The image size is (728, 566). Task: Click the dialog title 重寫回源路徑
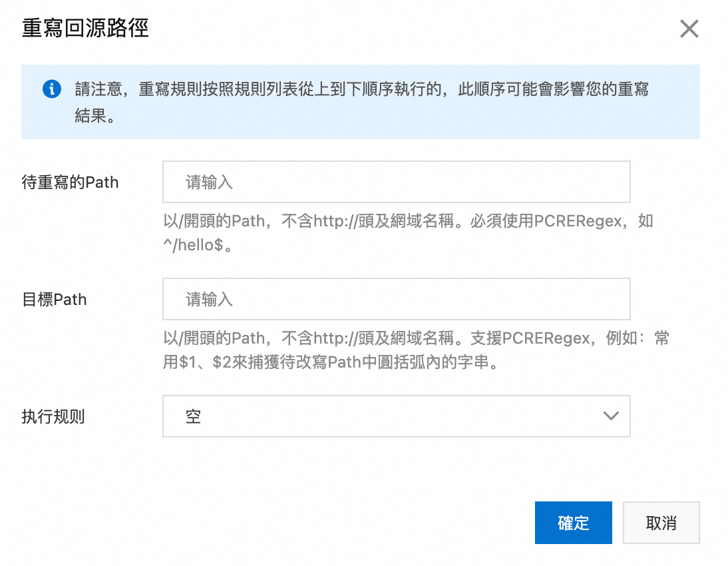85,29
